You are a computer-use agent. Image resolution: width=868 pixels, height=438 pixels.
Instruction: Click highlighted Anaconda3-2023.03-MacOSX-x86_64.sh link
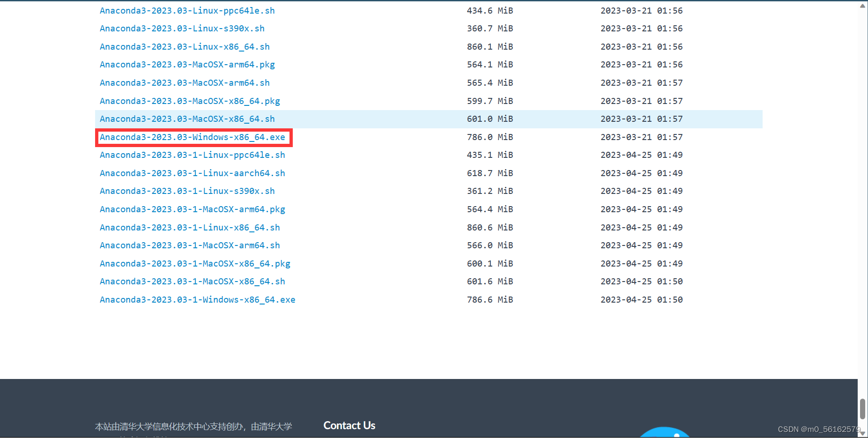(187, 119)
